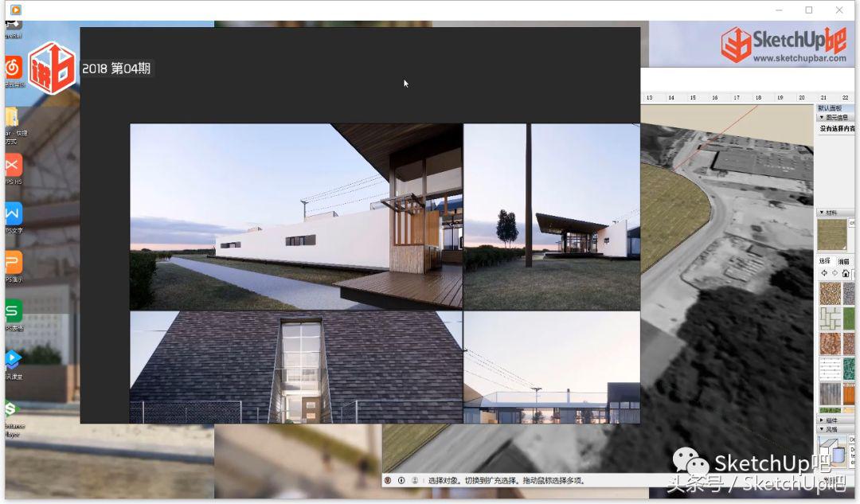Screen dimensions: 860x504
Task: Click the SketchUp status bar hint text
Action: coord(506,480)
